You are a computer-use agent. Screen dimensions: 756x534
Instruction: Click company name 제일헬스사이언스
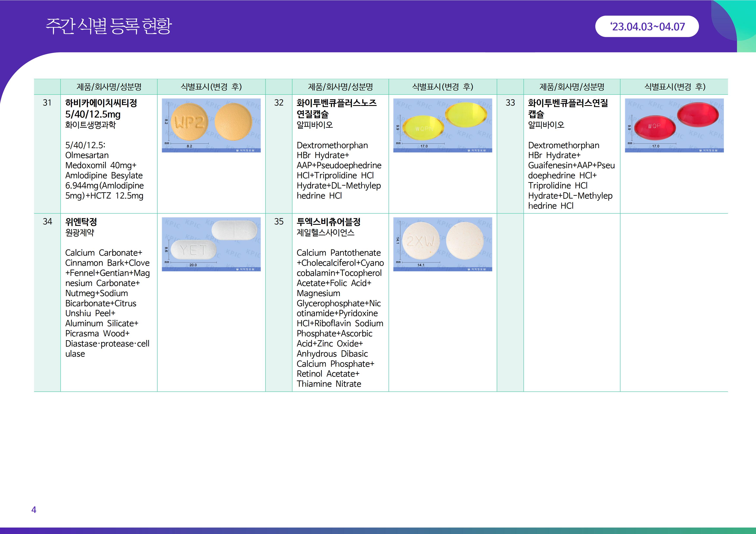325,233
